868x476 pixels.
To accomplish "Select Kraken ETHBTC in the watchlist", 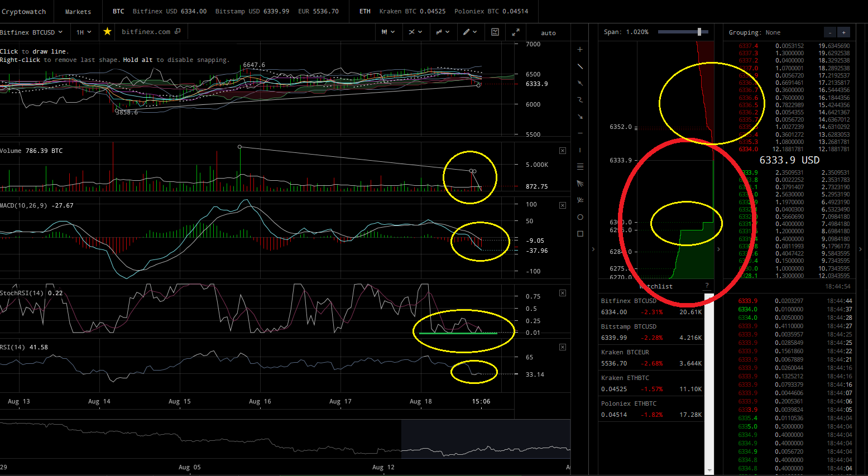I will click(x=651, y=383).
